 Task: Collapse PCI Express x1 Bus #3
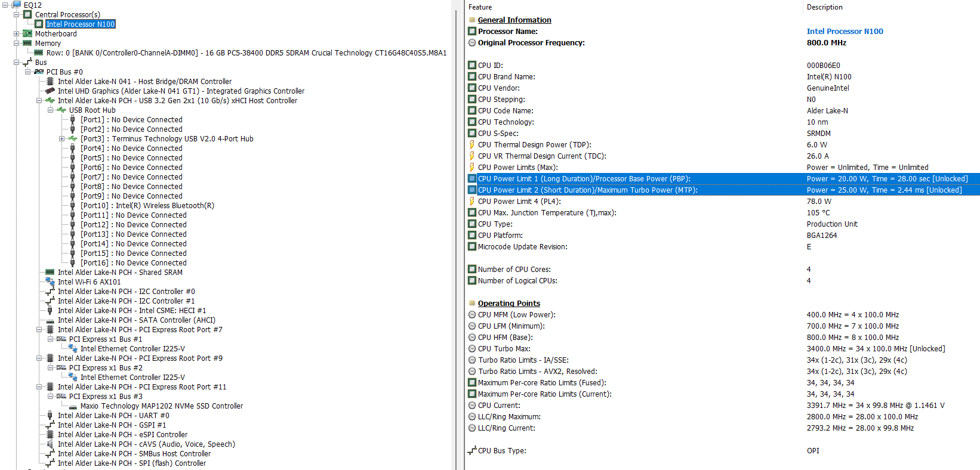(x=50, y=396)
